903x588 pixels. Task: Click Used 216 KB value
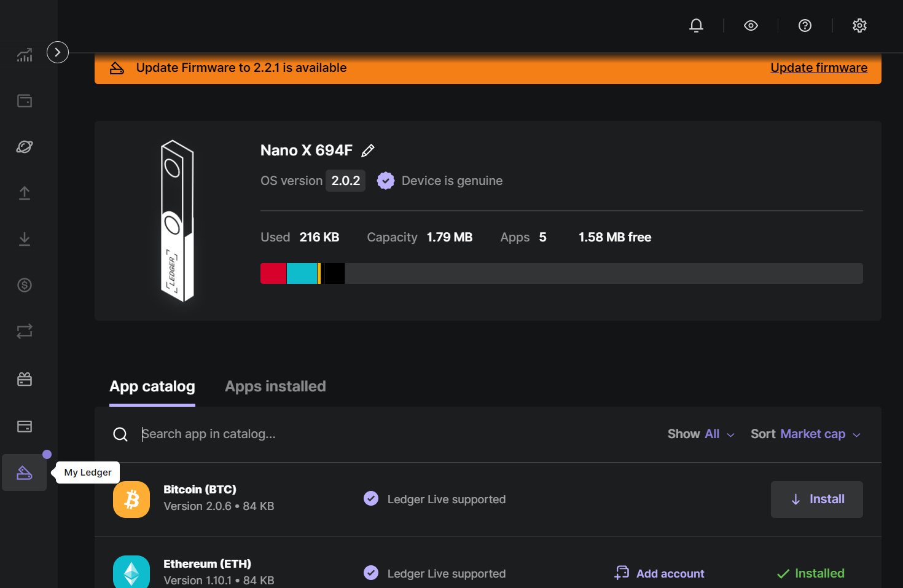tap(319, 237)
